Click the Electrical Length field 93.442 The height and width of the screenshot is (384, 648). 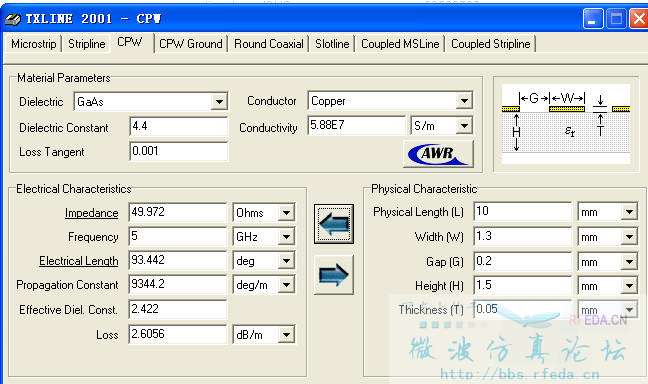pos(178,260)
